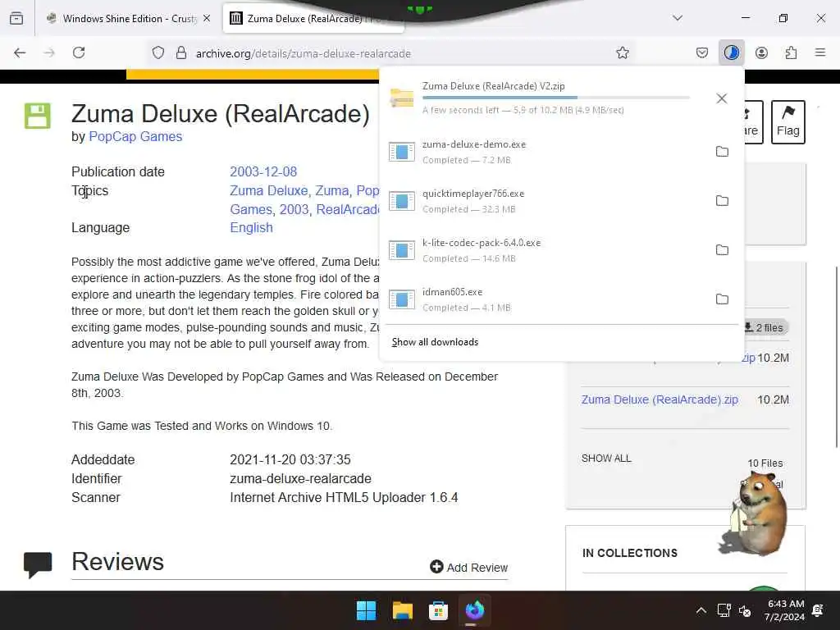The width and height of the screenshot is (840, 630).
Task: Open the Zuma Deluxe topic link
Action: [x=268, y=190]
